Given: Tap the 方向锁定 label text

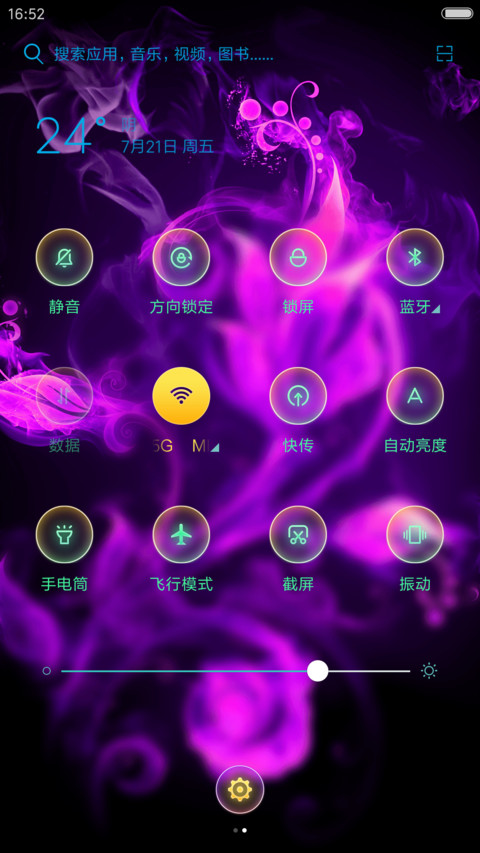Looking at the screenshot, I should point(181,307).
